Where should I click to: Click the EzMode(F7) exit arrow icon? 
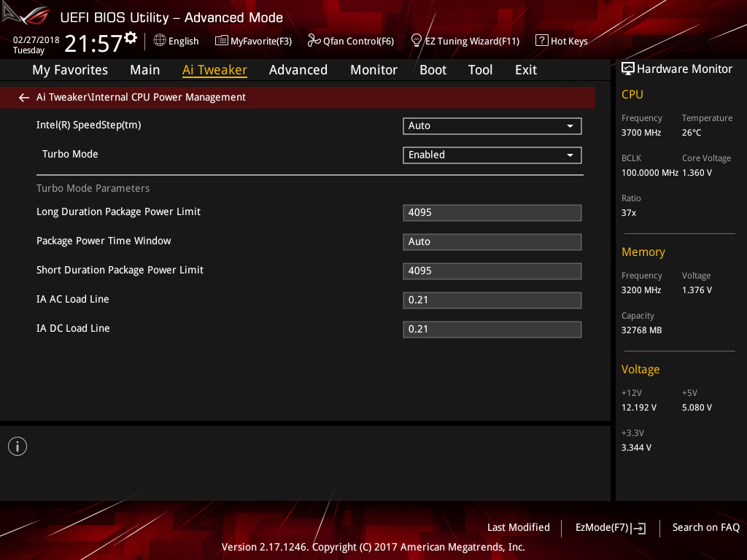pos(638,528)
